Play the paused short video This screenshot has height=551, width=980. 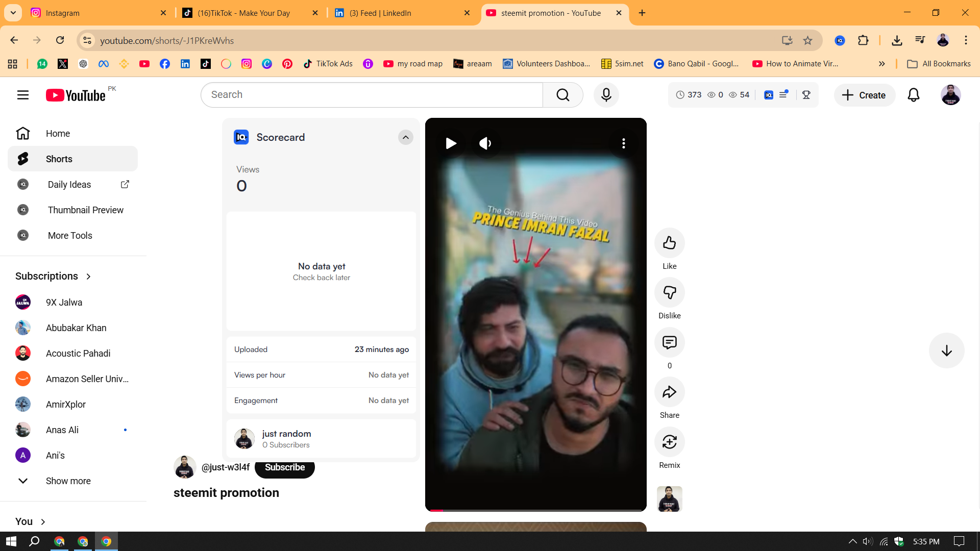pos(451,143)
